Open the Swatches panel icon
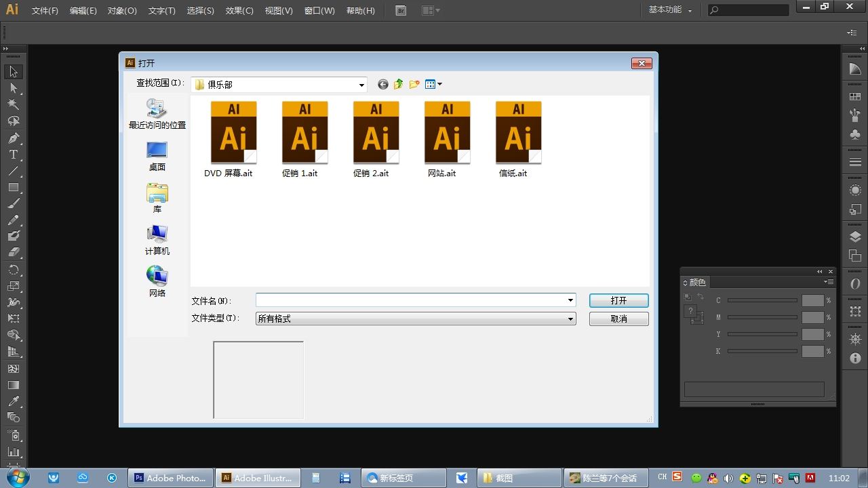Image resolution: width=868 pixels, height=488 pixels. (855, 97)
